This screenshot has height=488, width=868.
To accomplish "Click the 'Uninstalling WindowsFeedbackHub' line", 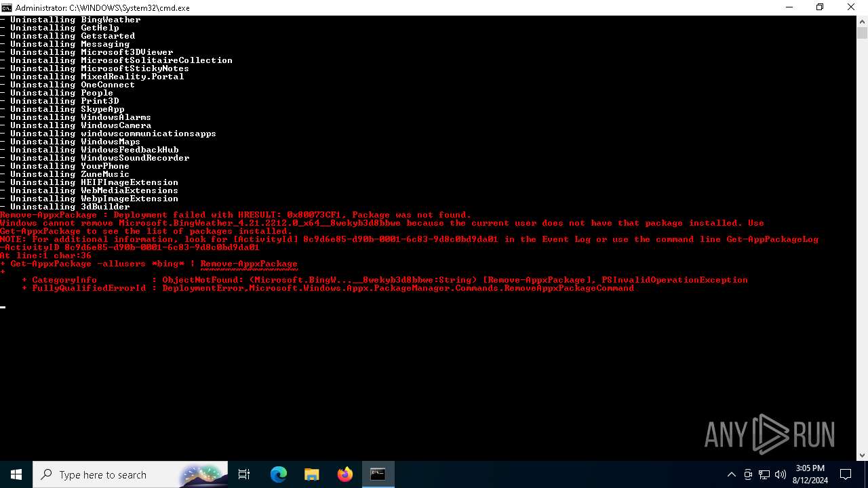I will pyautogui.click(x=90, y=150).
